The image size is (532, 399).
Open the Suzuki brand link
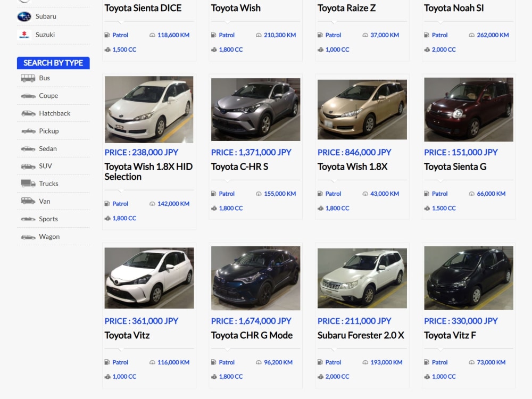(x=45, y=35)
